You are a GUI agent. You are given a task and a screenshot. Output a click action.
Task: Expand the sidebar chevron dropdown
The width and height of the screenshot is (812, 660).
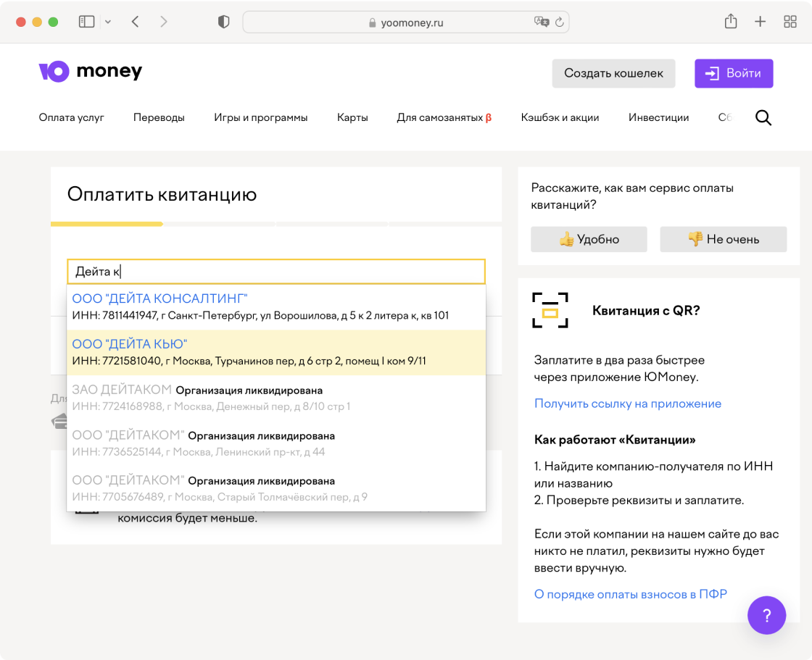tap(108, 22)
